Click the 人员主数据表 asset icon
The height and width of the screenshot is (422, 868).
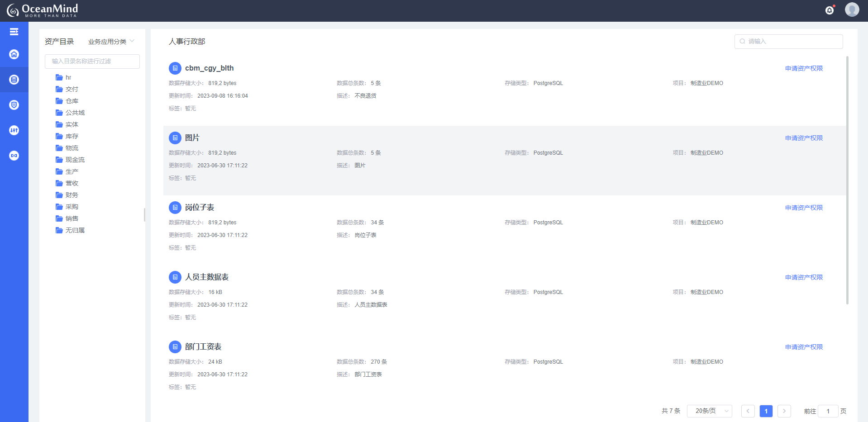[175, 277]
